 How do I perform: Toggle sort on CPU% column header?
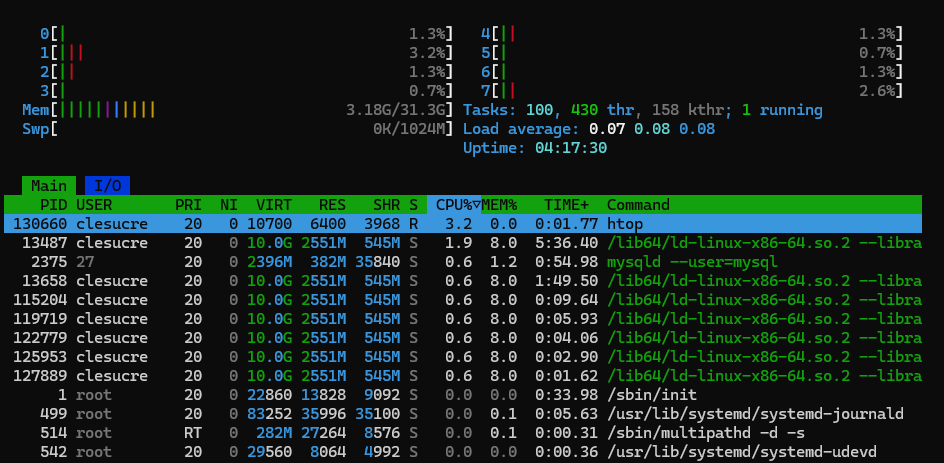455,205
